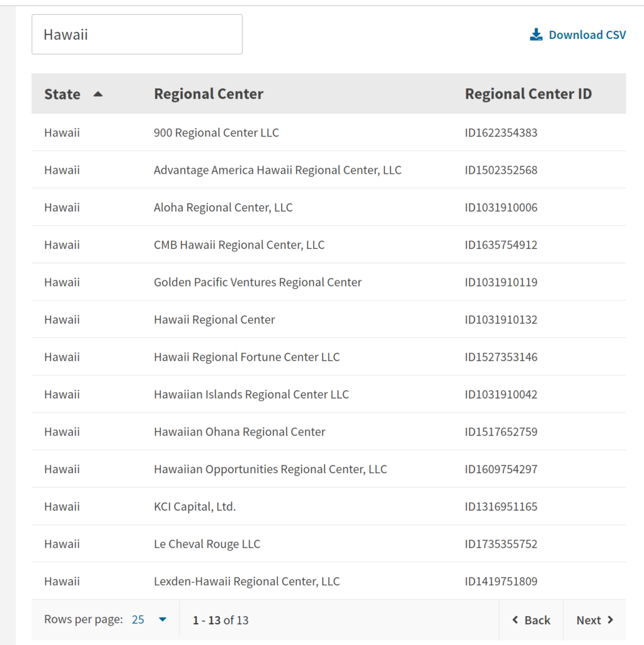This screenshot has height=645, width=644.
Task: Select CMB Hawaii Regional Center, LLC
Action: (x=239, y=245)
